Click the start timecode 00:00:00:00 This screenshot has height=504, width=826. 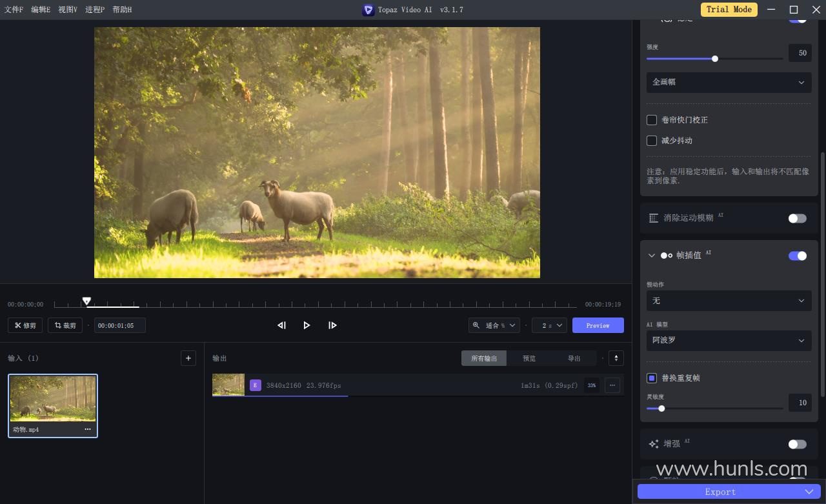pyautogui.click(x=26, y=304)
